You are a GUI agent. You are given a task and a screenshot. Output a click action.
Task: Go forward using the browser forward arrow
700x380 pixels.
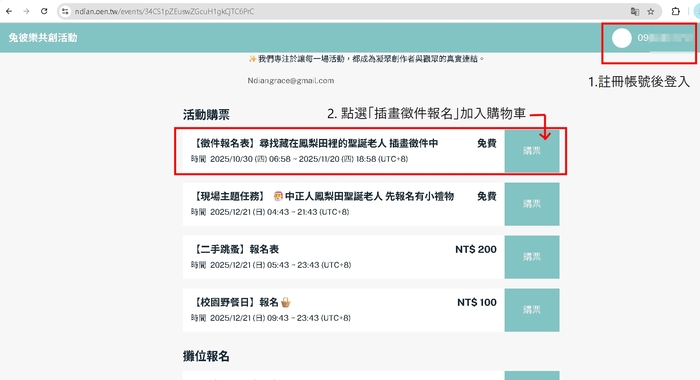tap(26, 11)
